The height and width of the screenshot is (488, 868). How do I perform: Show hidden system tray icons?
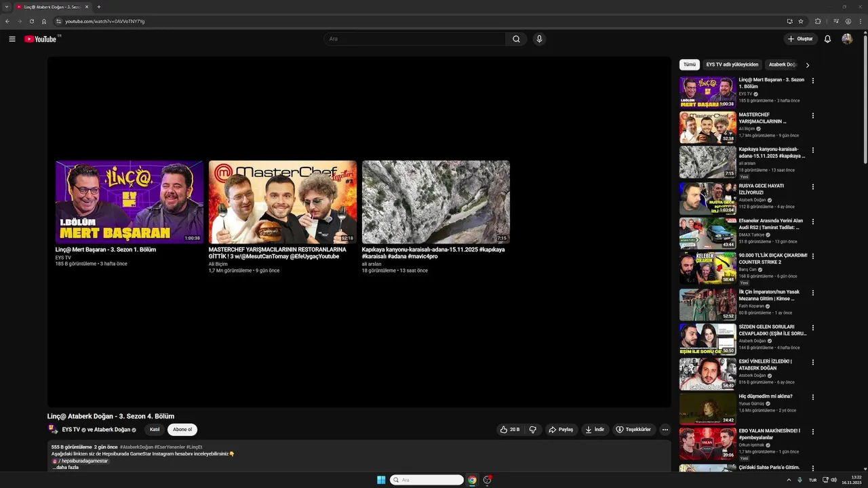[x=789, y=480]
